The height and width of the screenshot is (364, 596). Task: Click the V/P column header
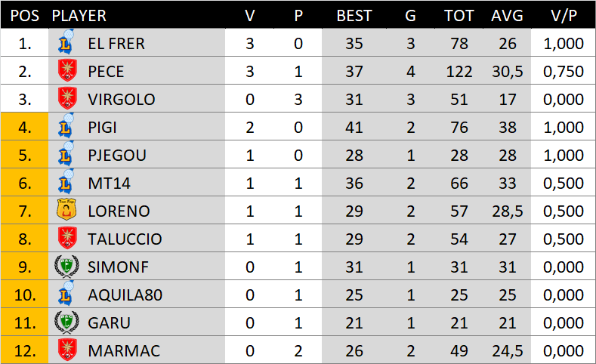pos(564,15)
